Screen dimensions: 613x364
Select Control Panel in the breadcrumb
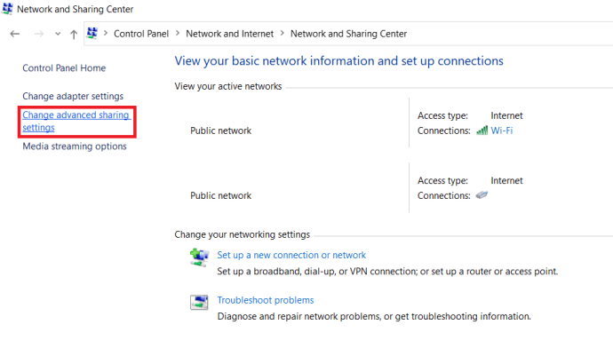click(141, 34)
